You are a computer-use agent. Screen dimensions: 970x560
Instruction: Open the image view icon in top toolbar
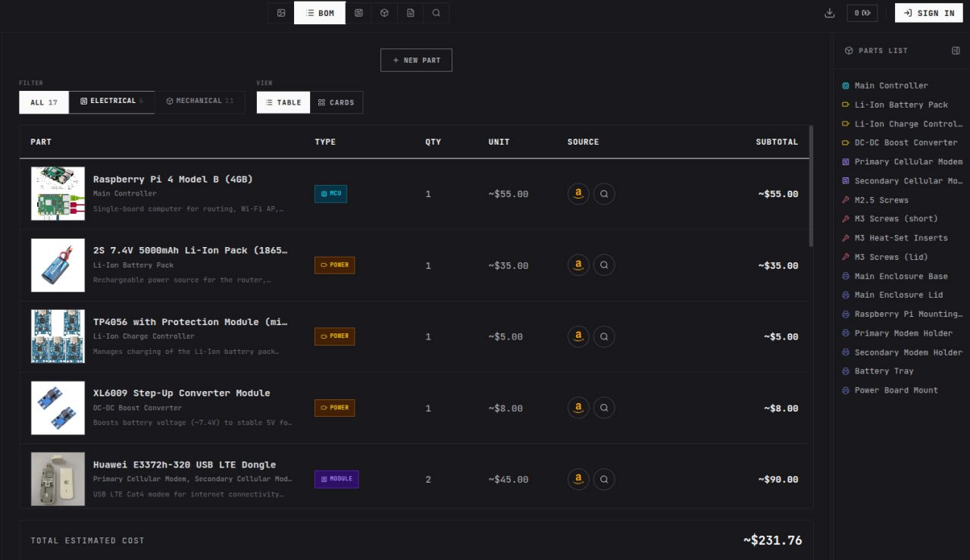(281, 13)
